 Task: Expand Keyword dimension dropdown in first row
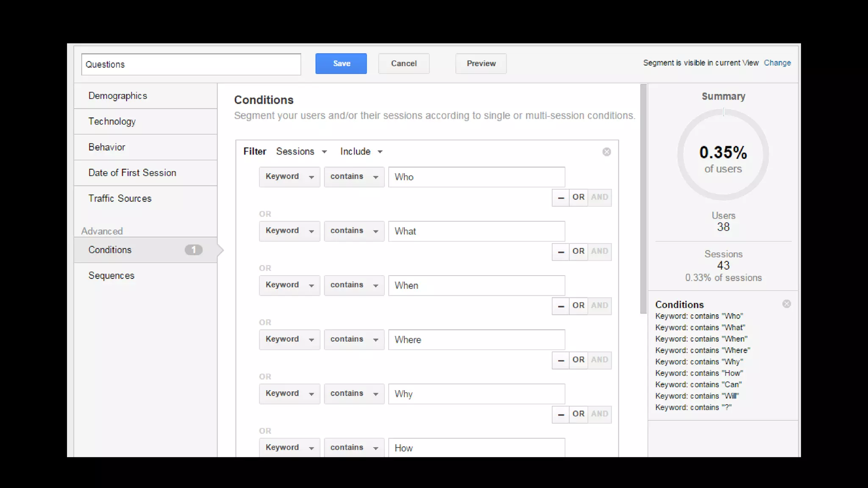click(x=289, y=177)
